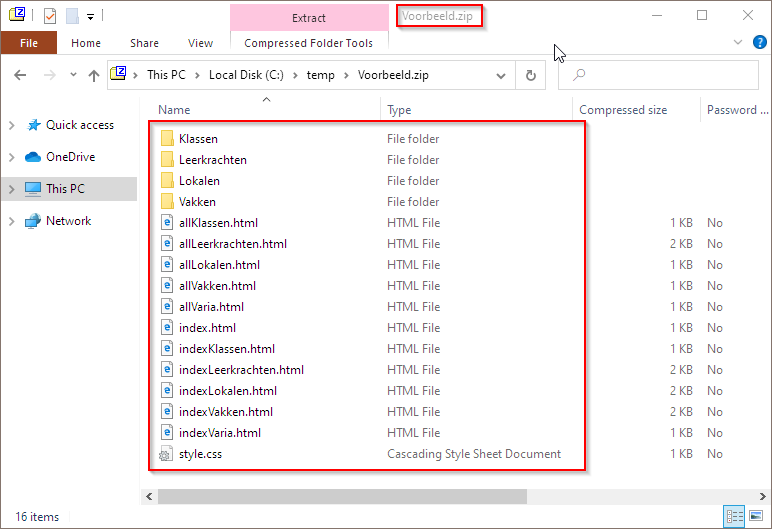Select OneDrive in sidebar
772x529 pixels.
70,157
